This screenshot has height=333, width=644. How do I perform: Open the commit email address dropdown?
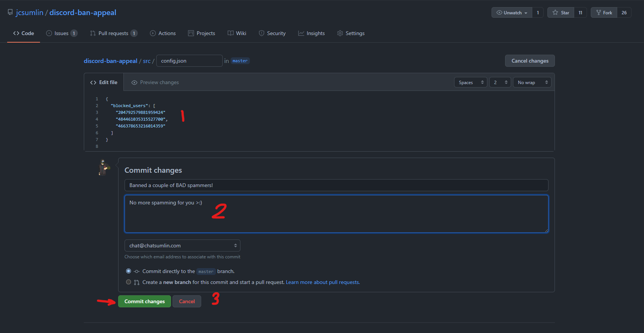(x=182, y=246)
